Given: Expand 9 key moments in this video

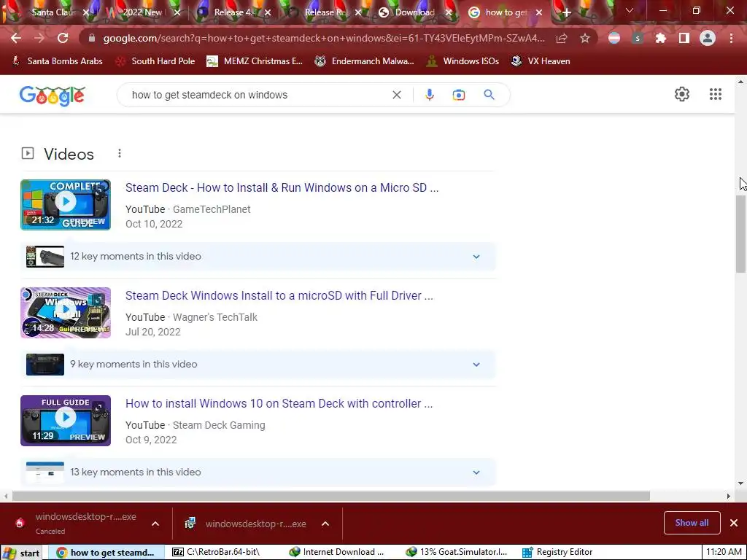Looking at the screenshot, I should coord(258,365).
